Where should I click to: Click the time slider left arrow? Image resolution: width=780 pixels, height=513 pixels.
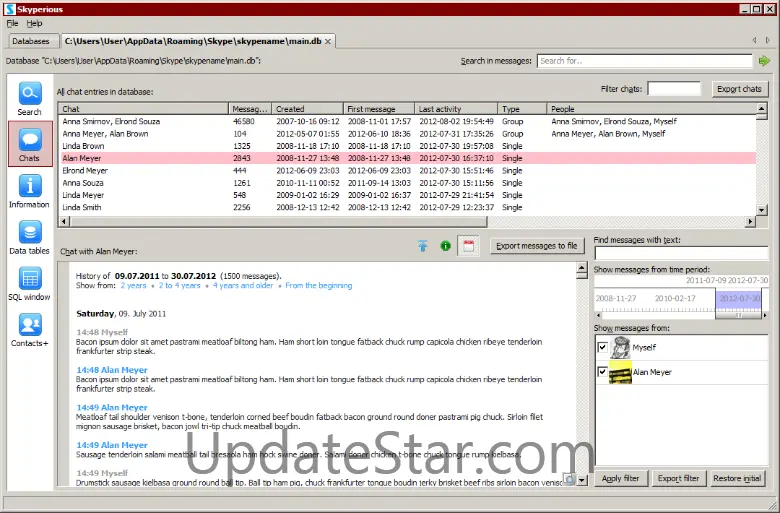[x=598, y=315]
